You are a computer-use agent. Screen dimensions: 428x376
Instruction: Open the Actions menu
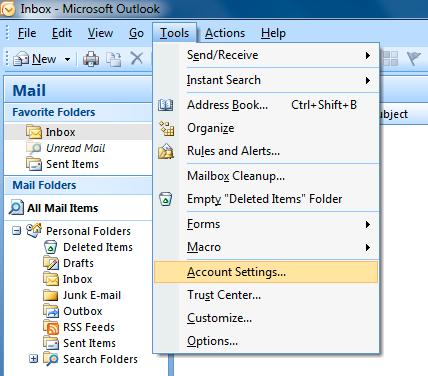[x=225, y=33]
